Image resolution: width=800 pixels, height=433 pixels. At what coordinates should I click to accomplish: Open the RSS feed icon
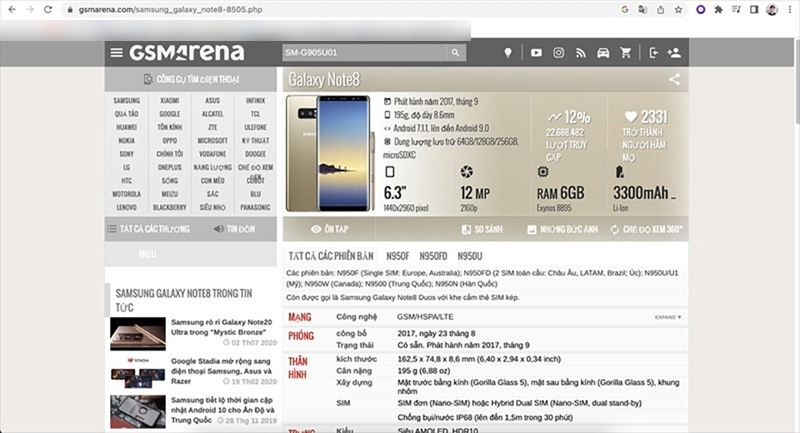pyautogui.click(x=581, y=53)
